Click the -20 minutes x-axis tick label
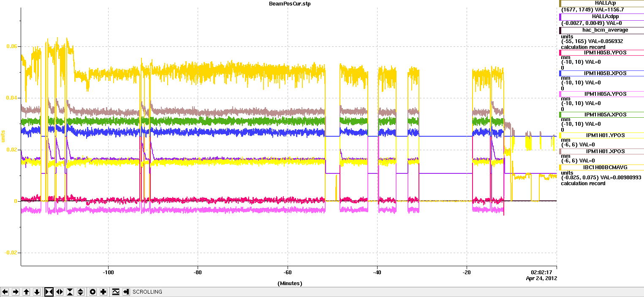Viewport: 644px width, 297px height. coord(467,272)
